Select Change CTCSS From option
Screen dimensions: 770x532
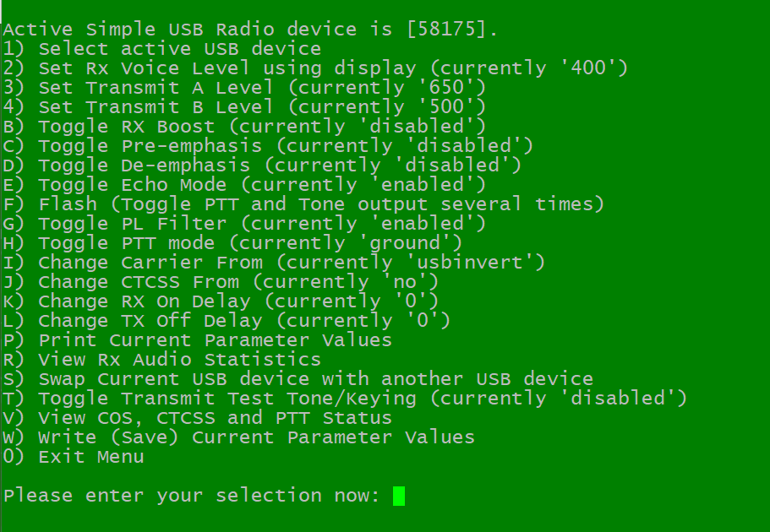click(221, 282)
